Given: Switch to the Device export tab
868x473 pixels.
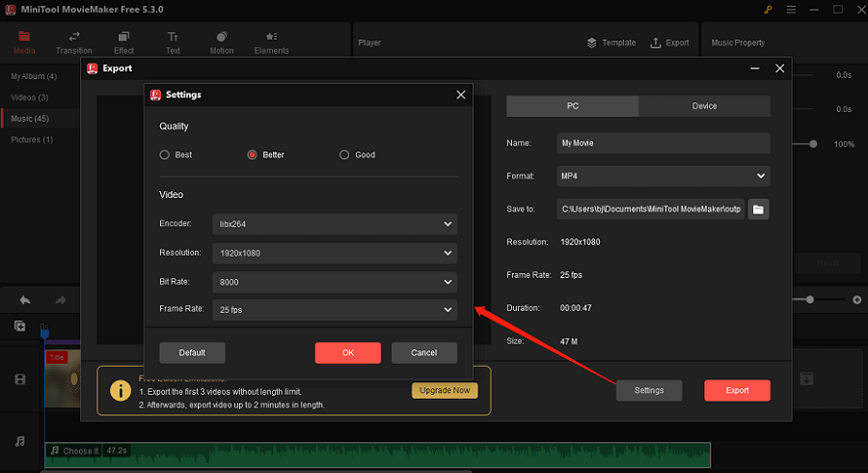Looking at the screenshot, I should click(x=704, y=106).
